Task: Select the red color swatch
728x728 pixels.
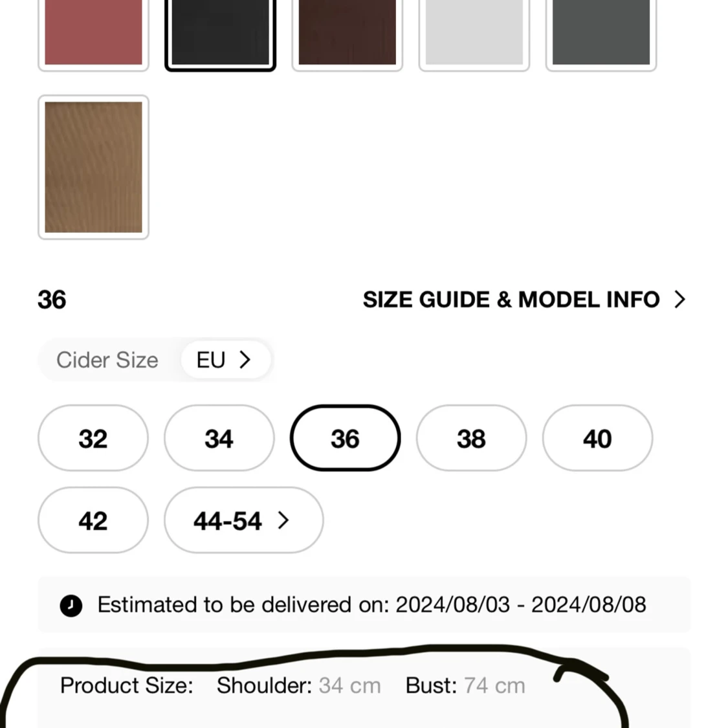Action: [93, 32]
